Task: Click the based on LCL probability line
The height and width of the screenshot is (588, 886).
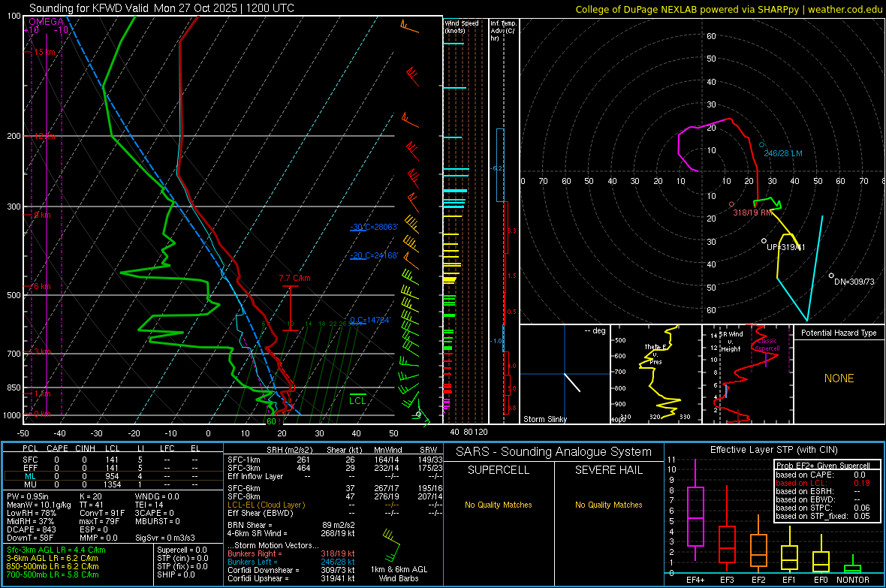Action: tap(823, 484)
